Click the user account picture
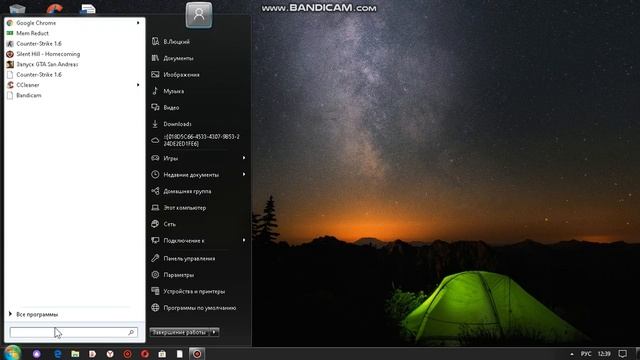This screenshot has width=640, height=360. tap(199, 15)
